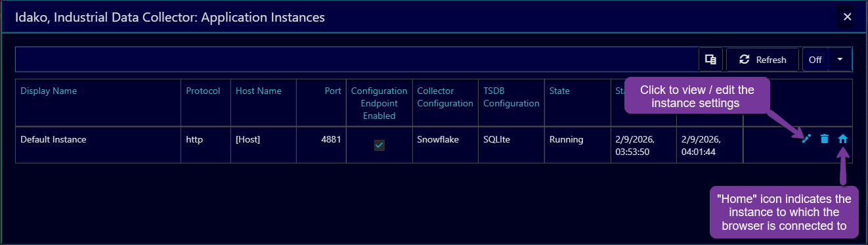
Task: Click the Port column header
Action: pyautogui.click(x=333, y=91)
